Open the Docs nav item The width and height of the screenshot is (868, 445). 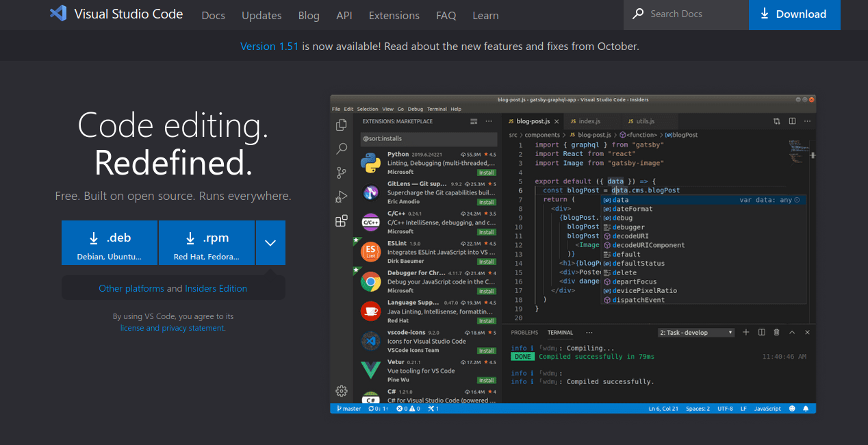(214, 15)
